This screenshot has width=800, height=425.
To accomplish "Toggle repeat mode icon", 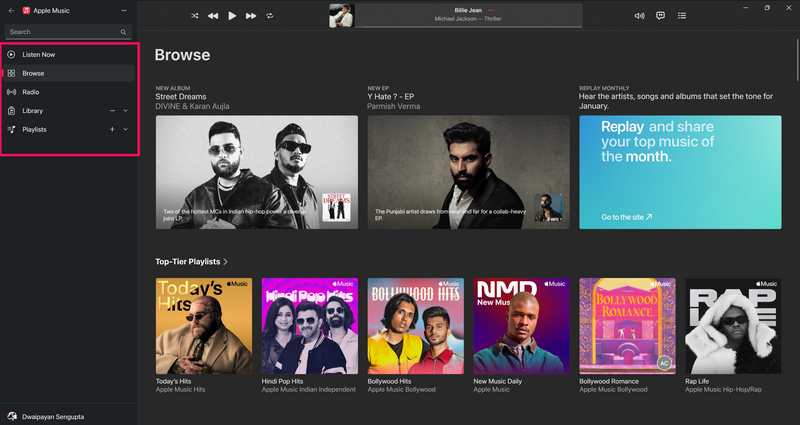I will pos(269,16).
